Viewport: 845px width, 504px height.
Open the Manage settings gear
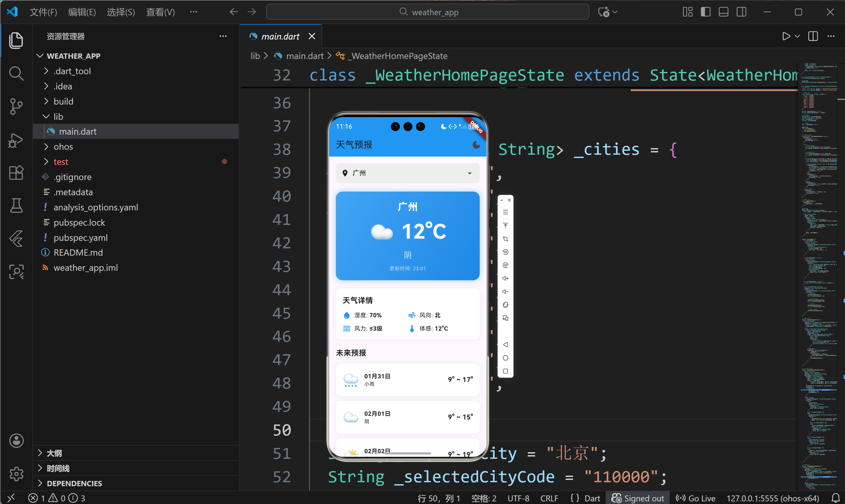16,473
